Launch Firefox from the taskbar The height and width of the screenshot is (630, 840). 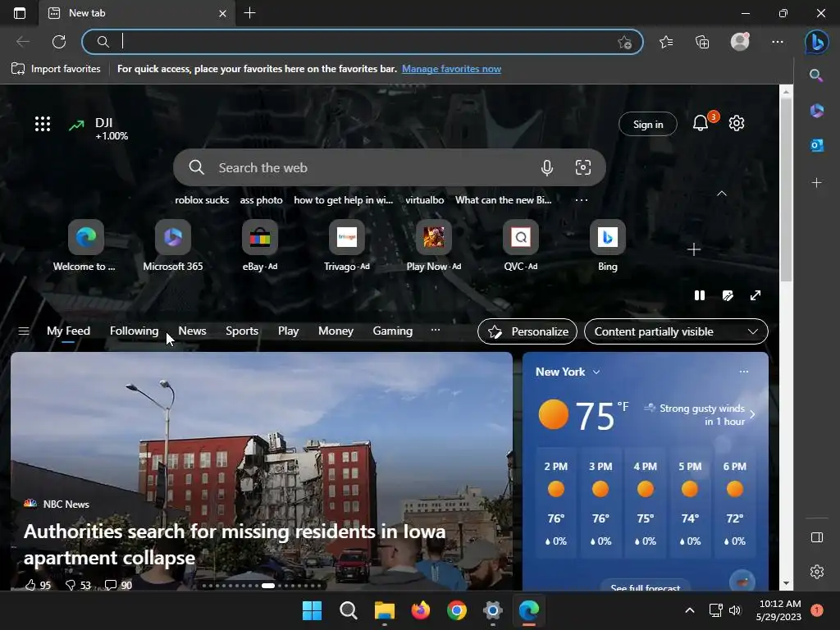(421, 610)
